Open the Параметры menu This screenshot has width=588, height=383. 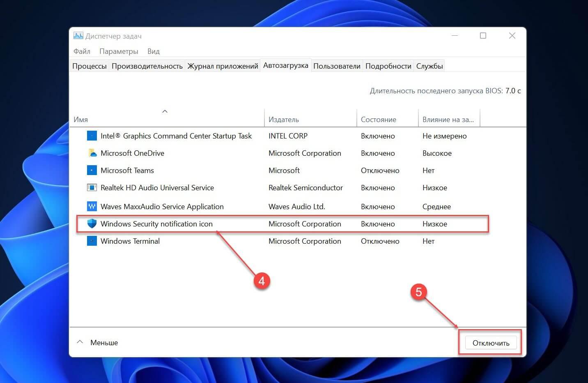coord(119,51)
